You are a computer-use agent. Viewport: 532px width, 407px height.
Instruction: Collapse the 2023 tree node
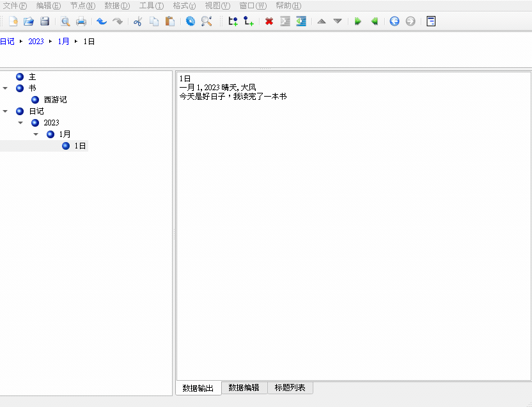tap(20, 123)
